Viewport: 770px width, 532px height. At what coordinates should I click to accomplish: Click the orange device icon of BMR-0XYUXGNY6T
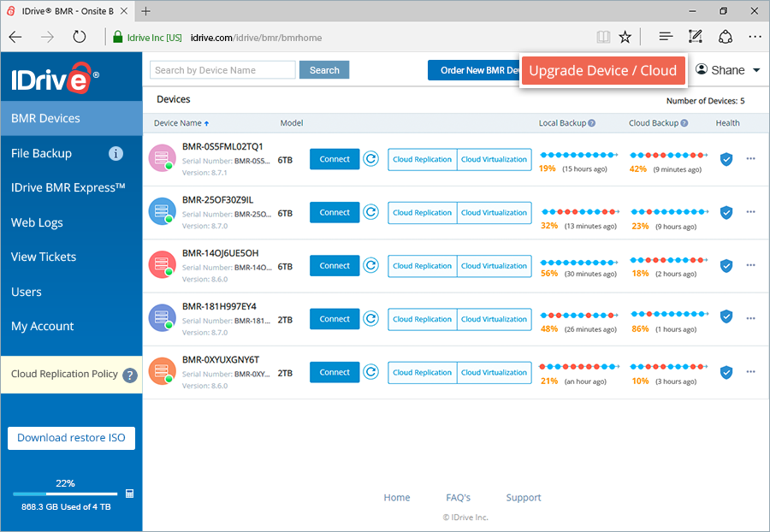[162, 371]
